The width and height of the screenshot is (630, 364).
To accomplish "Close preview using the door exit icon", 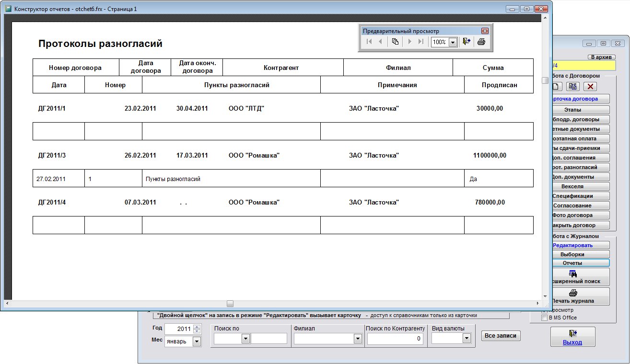I will (x=467, y=42).
